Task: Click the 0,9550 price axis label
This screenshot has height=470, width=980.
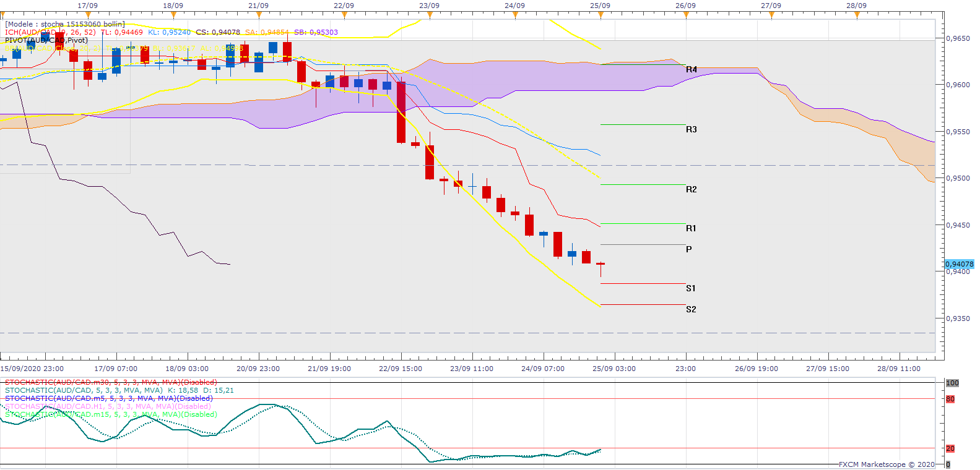Action: pos(958,132)
